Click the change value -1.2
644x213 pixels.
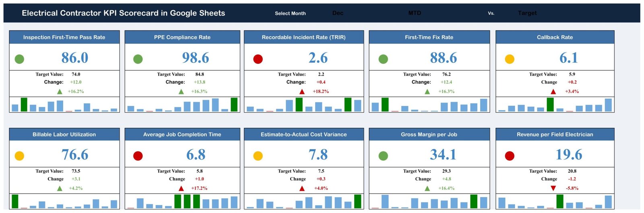tap(572, 179)
